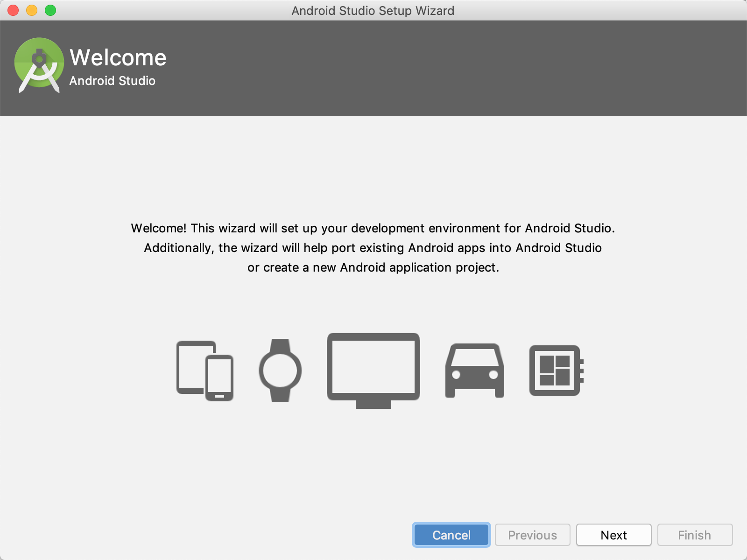Click the 'Android Studio' header subtitle
Image resolution: width=747 pixels, height=560 pixels.
113,81
